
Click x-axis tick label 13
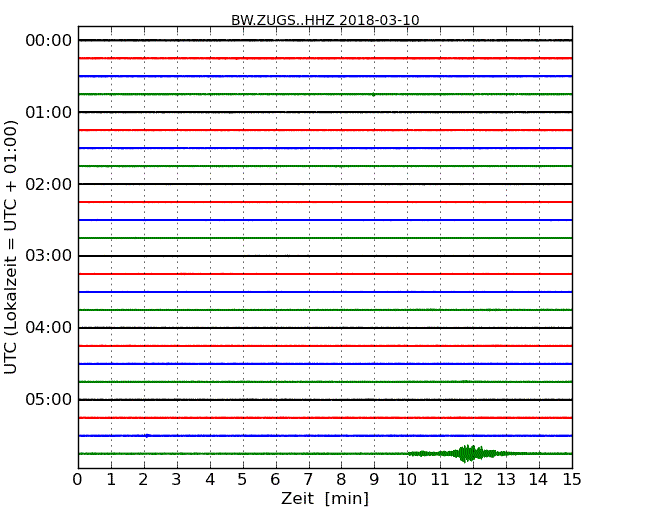pyautogui.click(x=506, y=480)
